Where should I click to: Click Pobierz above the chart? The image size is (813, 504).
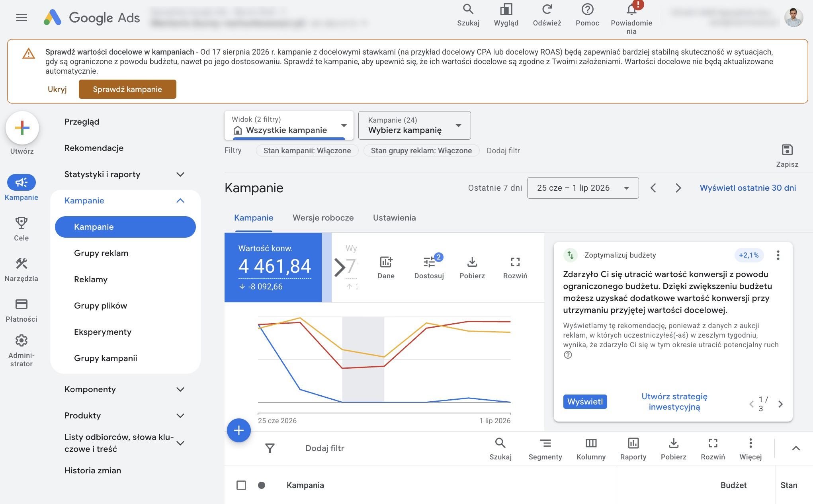point(472,267)
